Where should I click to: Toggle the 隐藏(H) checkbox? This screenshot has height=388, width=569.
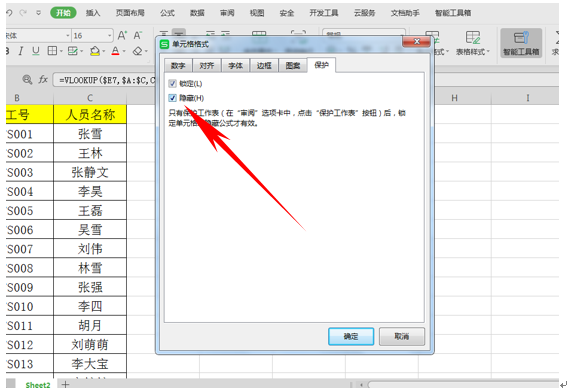coord(173,98)
